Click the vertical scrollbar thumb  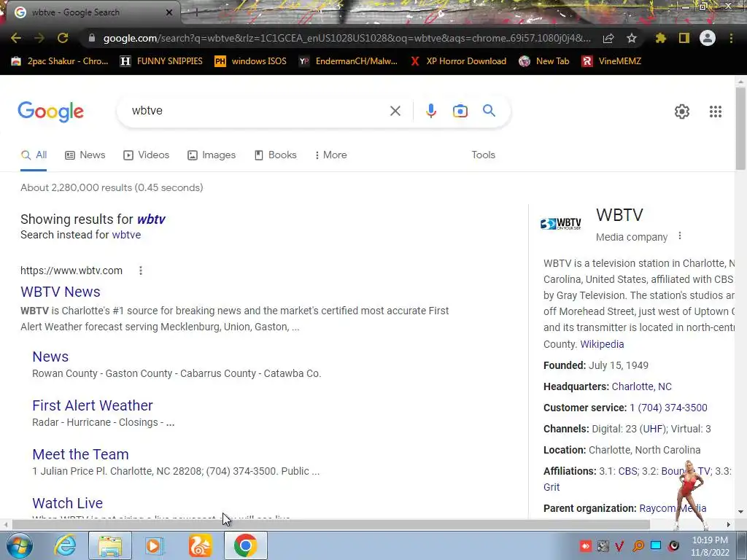(x=740, y=128)
